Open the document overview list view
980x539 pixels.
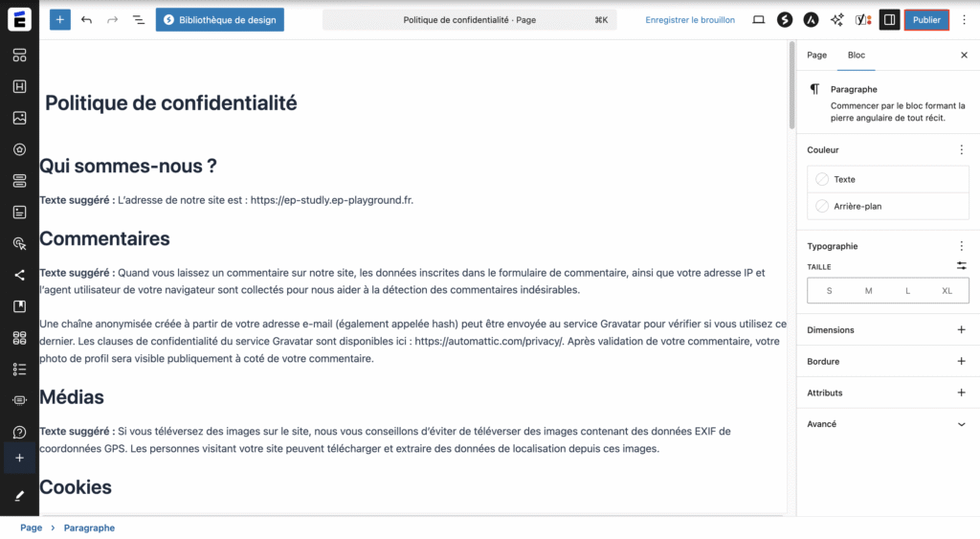click(x=139, y=19)
